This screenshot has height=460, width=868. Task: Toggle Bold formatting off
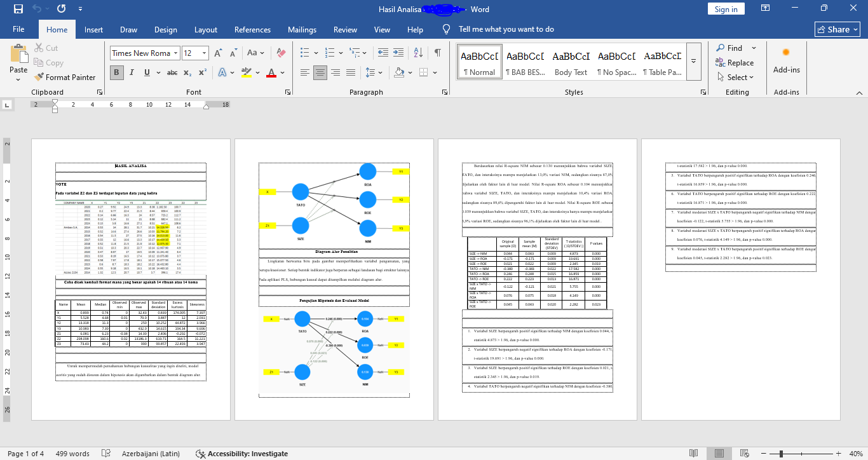116,72
